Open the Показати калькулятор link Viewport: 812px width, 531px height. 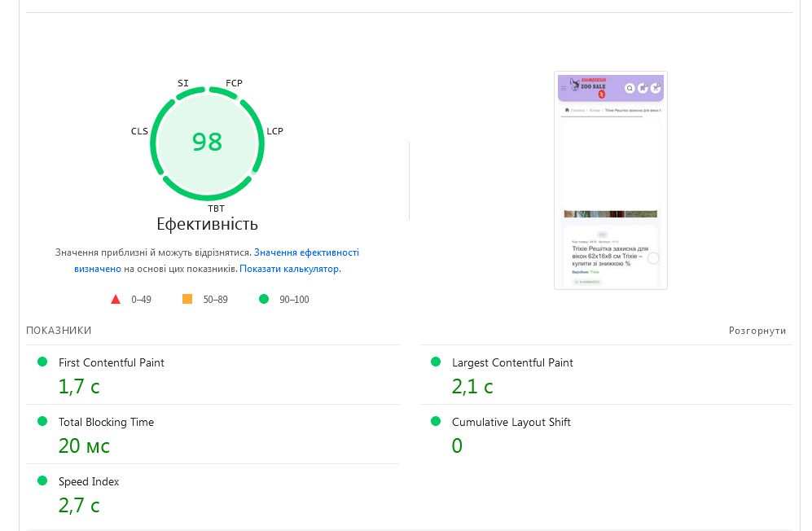pyautogui.click(x=290, y=268)
